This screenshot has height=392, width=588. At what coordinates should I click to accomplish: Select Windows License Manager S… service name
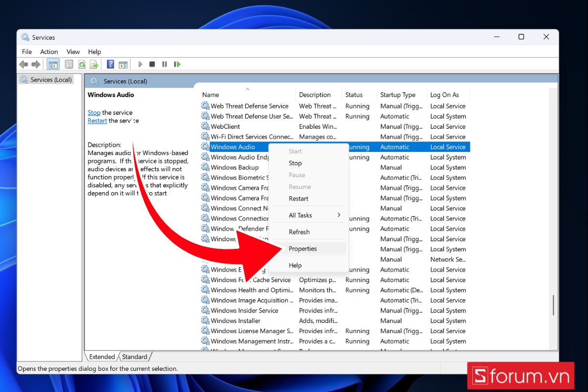(x=252, y=331)
